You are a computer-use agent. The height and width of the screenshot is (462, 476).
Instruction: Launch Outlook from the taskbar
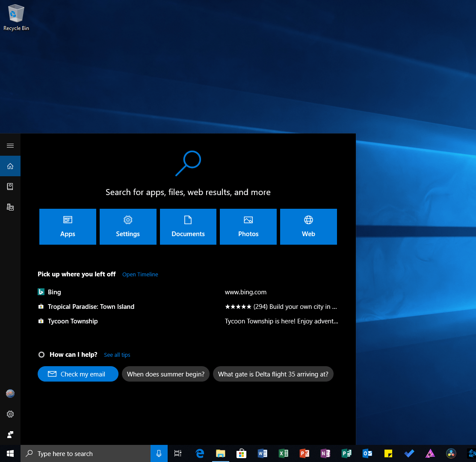367,453
